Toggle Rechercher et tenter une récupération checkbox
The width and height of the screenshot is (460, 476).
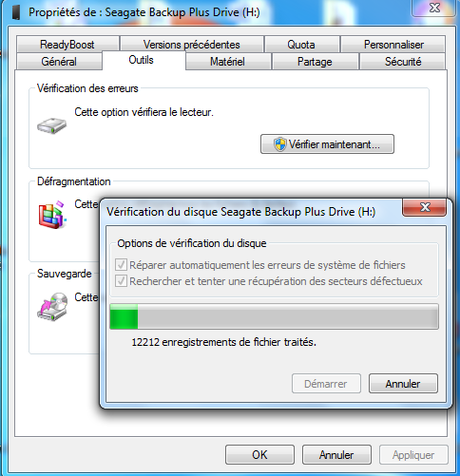pyautogui.click(x=121, y=281)
